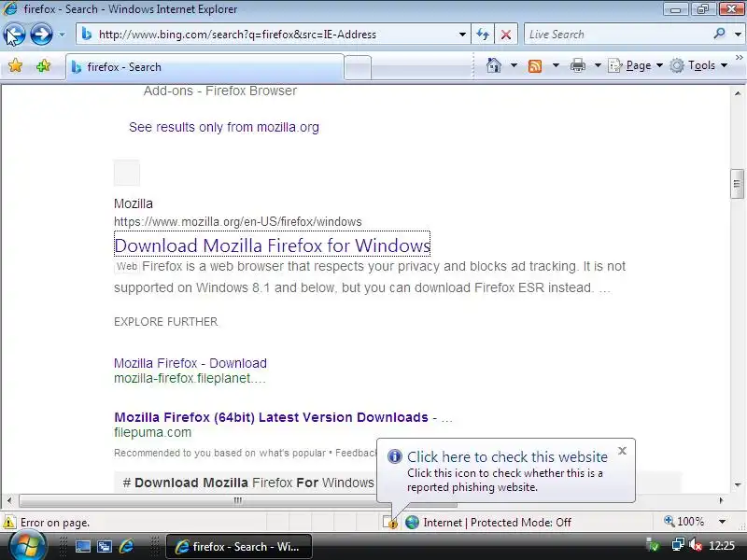Click the 'EXPLORE FURTHER' heading text
Viewport: 747px width, 560px height.
[166, 322]
